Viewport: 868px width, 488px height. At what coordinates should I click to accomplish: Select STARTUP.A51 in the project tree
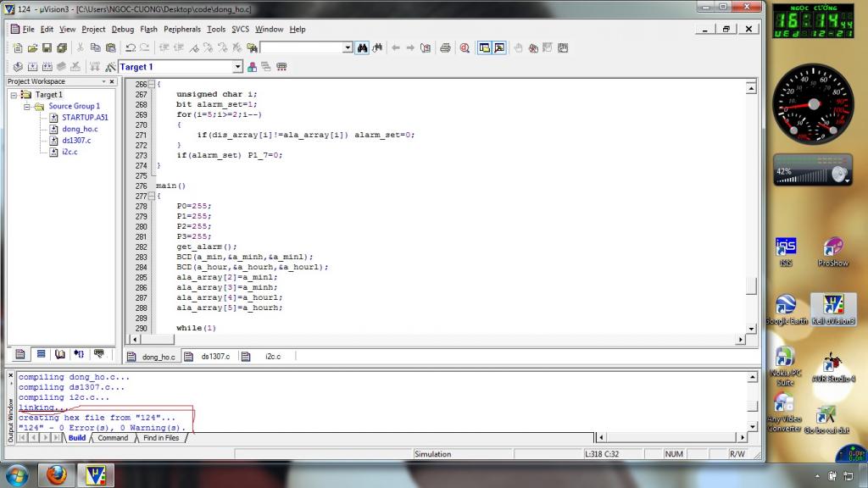point(85,117)
